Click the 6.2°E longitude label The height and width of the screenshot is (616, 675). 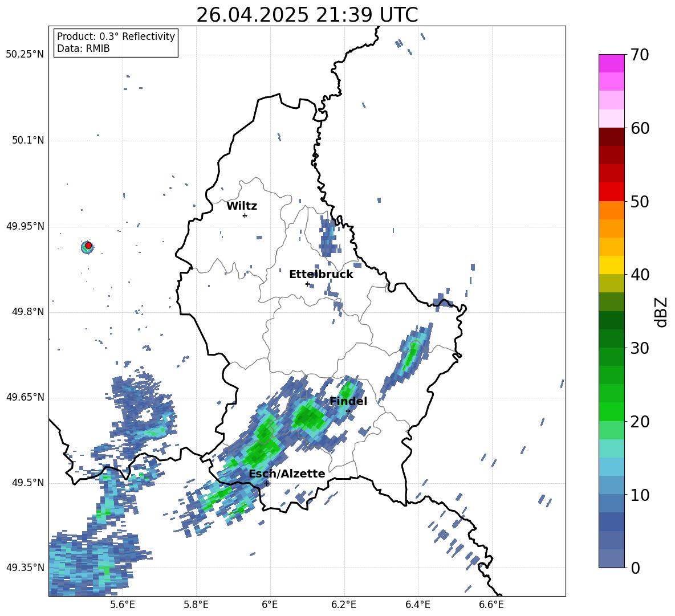pyautogui.click(x=344, y=605)
